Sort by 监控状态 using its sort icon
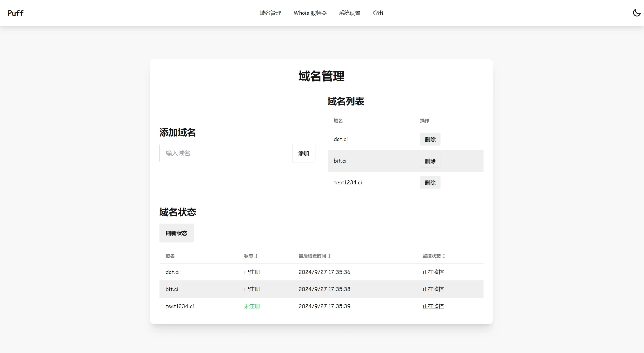The height and width of the screenshot is (353, 644). click(x=444, y=256)
